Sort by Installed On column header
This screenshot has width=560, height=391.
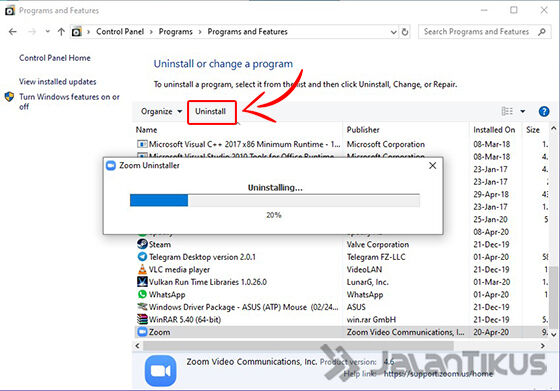pos(494,130)
